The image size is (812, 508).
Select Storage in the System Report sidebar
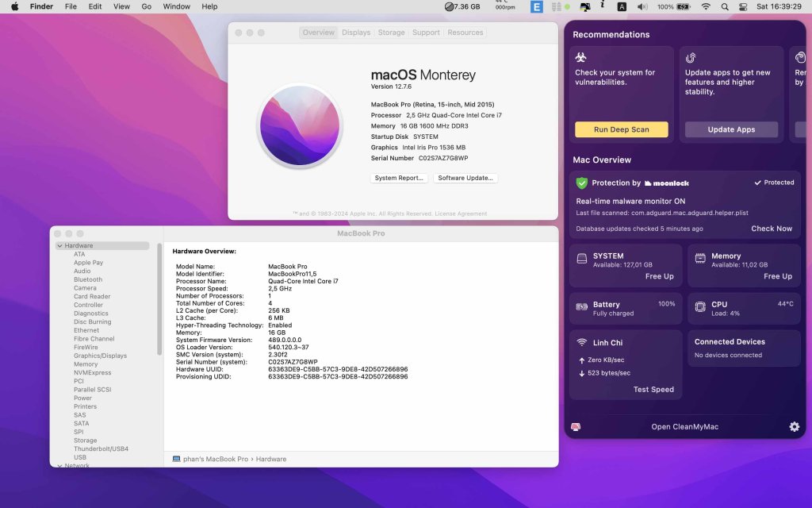tap(85, 441)
